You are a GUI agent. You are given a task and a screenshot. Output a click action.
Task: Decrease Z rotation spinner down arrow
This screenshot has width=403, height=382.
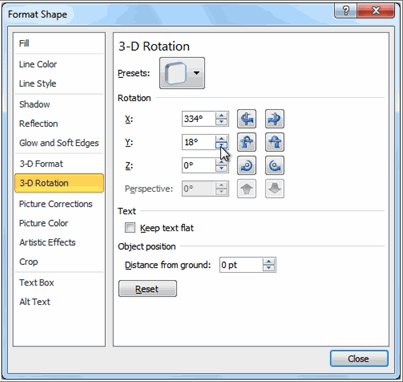[221, 169]
